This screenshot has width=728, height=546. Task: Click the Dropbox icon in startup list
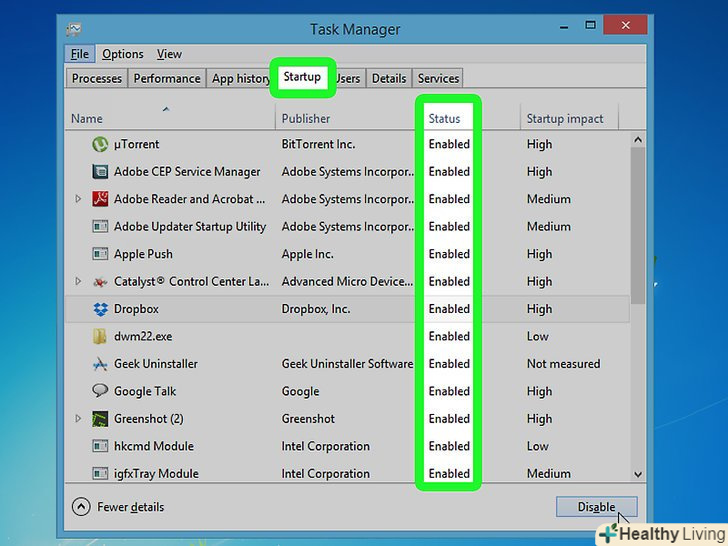click(100, 309)
